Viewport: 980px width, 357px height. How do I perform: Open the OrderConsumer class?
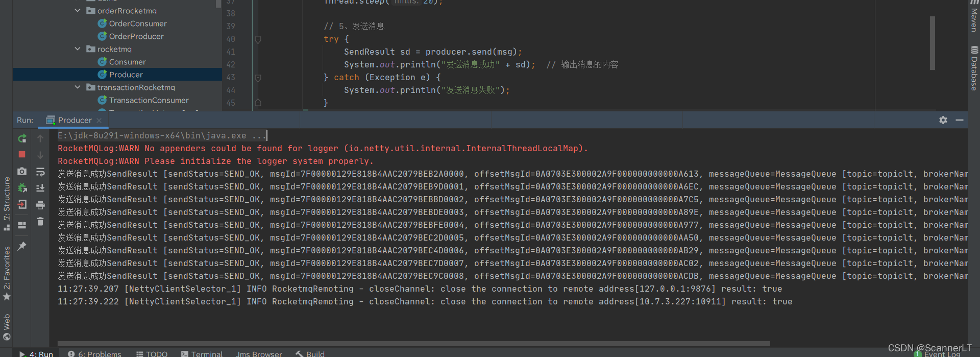point(138,23)
